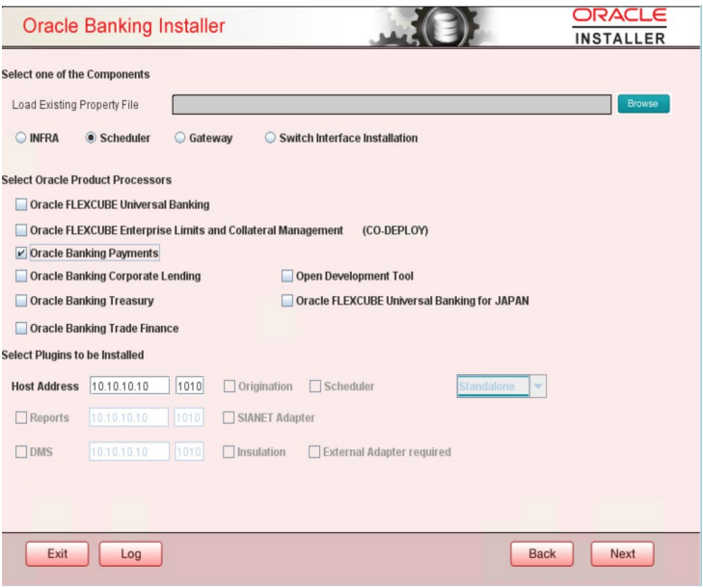Click Host Address IP field

click(x=129, y=386)
